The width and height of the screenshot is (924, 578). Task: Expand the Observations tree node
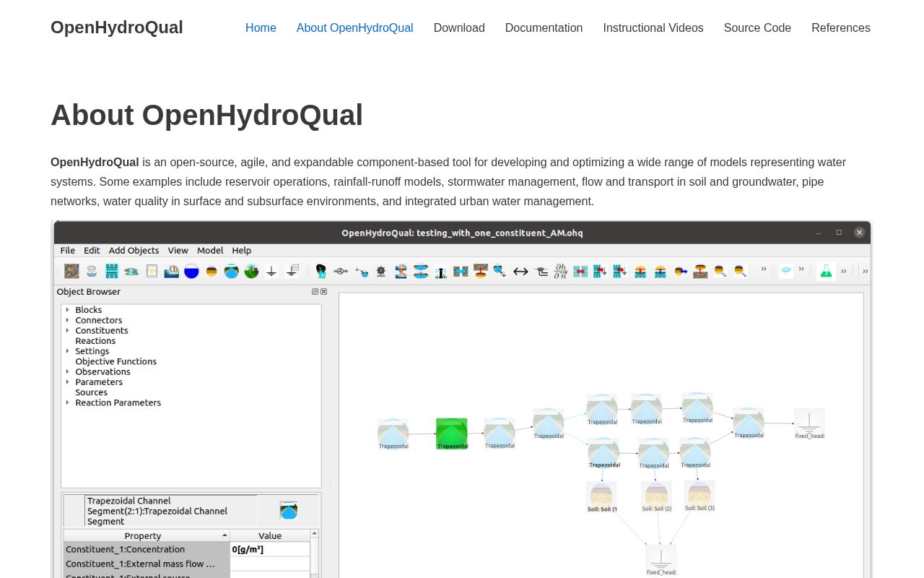(x=68, y=371)
